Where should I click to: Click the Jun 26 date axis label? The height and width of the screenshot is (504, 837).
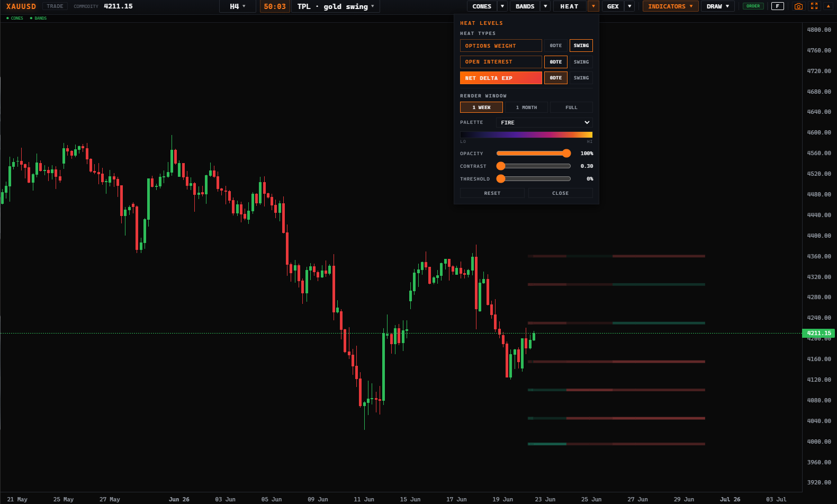coord(179,499)
